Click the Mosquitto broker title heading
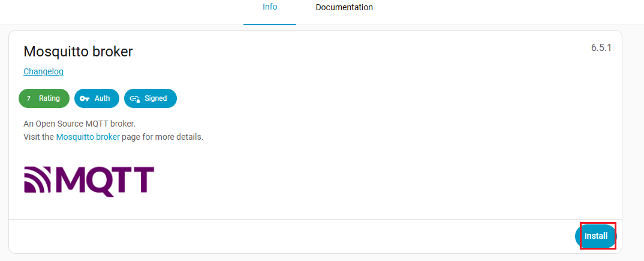 (x=78, y=52)
